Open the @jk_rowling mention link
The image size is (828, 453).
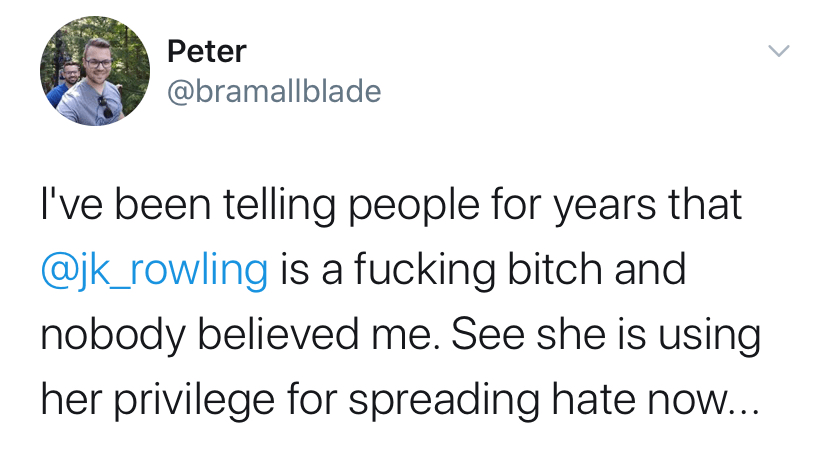154,270
